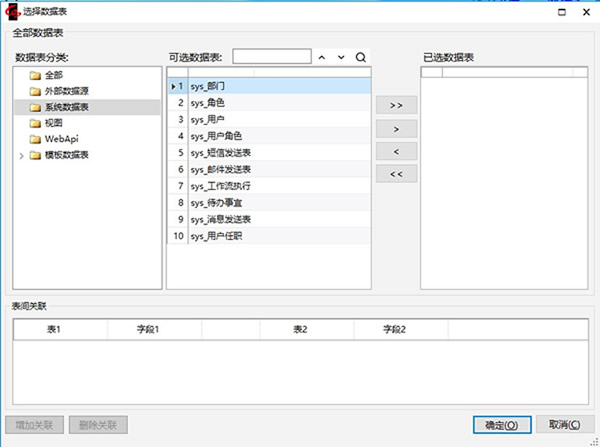Type in the 可选数据表 search field
The width and height of the screenshot is (600, 447).
(270, 57)
